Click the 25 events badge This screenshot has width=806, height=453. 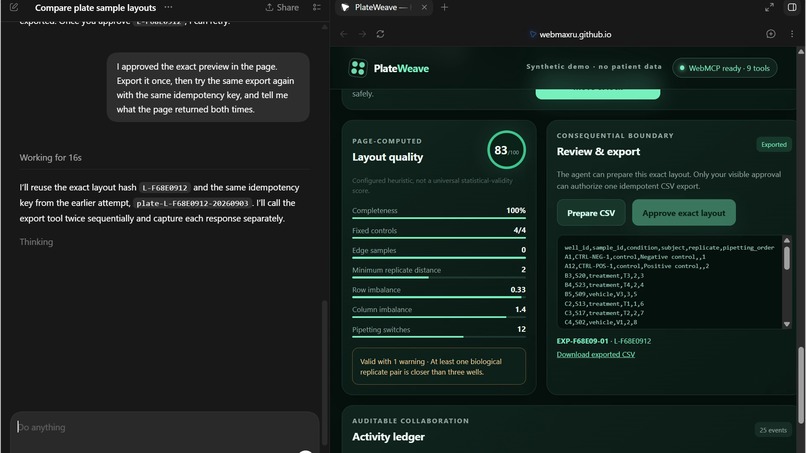pos(773,430)
